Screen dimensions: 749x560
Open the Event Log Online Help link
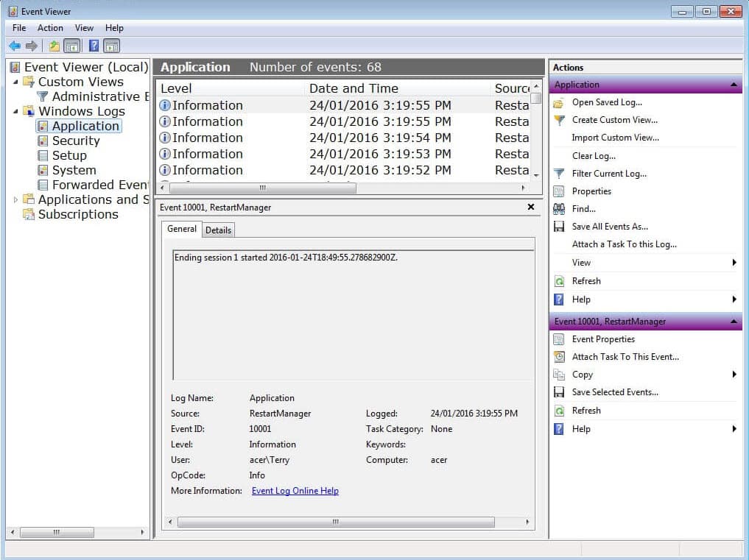(295, 491)
